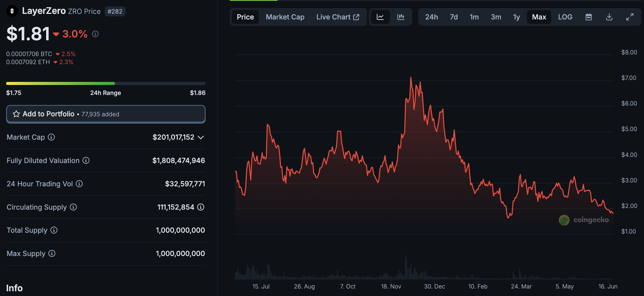
Task: Click the star icon in Add to Portfolio
Action: click(16, 114)
